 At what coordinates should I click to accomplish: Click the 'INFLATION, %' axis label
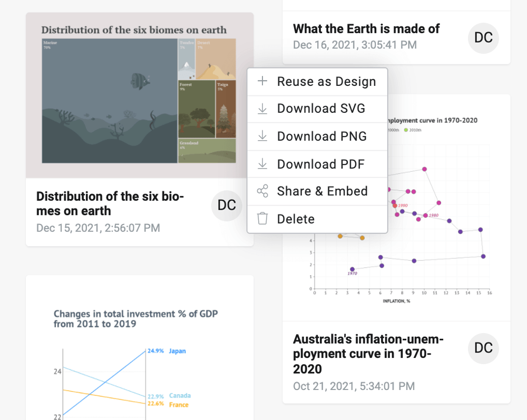[x=397, y=301]
